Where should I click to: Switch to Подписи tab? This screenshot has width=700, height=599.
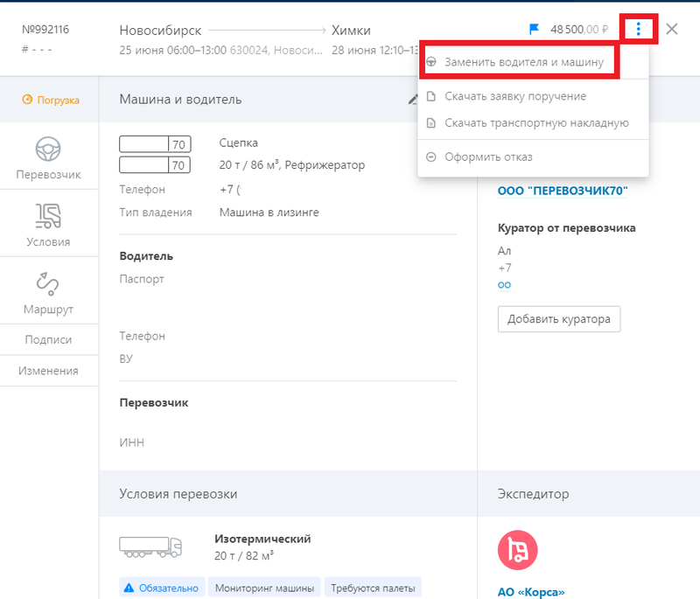point(49,340)
